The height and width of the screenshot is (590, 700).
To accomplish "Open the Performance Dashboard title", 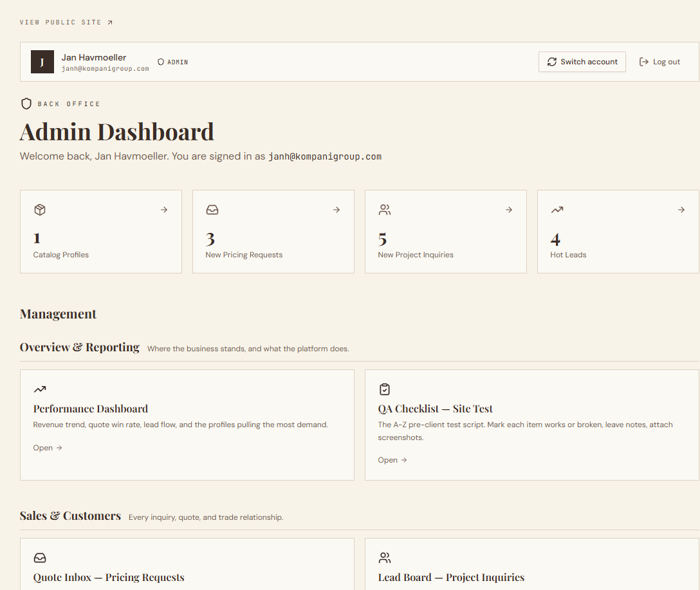I will (91, 409).
